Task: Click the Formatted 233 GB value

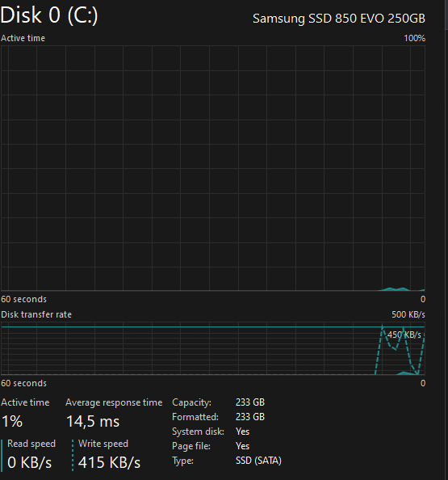Action: pyautogui.click(x=250, y=417)
